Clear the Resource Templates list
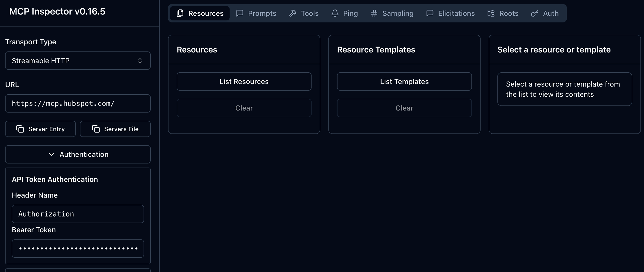This screenshot has height=272, width=644. click(404, 108)
